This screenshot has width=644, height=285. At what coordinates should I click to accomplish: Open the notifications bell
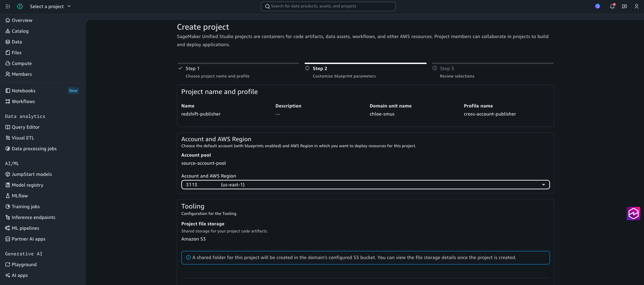(612, 6)
